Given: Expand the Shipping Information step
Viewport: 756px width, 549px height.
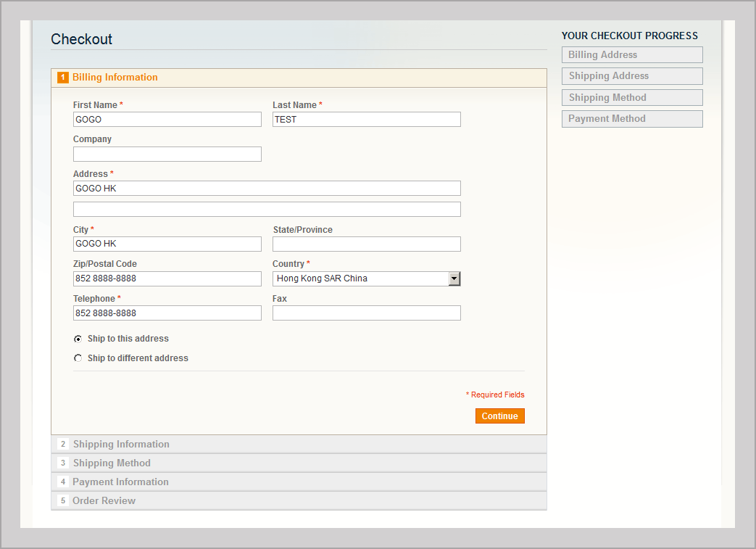Looking at the screenshot, I should point(121,444).
